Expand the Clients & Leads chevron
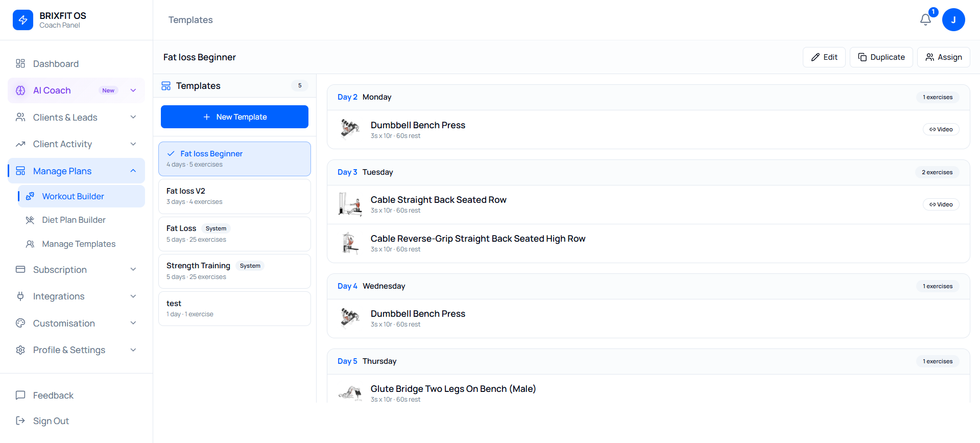Viewport: 980px width, 443px height. click(133, 117)
